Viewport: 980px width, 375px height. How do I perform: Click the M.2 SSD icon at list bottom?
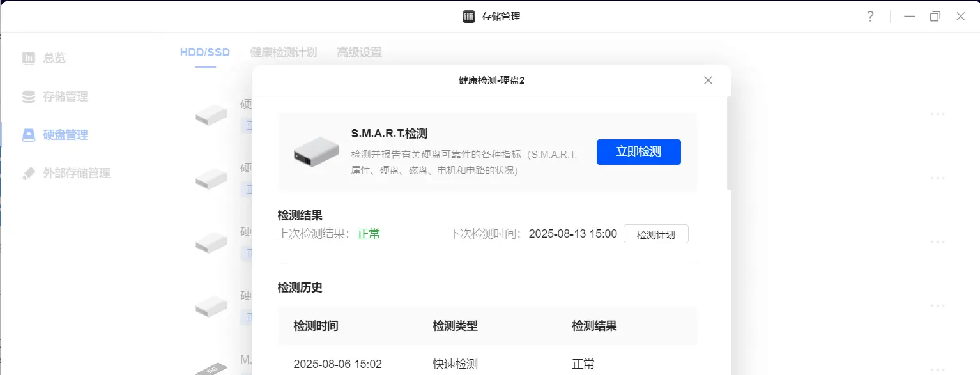(x=211, y=368)
